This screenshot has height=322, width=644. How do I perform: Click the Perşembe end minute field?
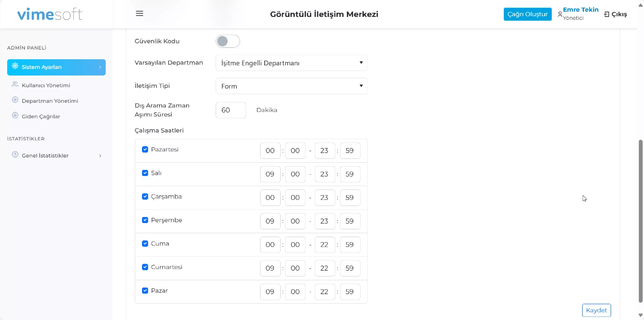[x=350, y=221]
